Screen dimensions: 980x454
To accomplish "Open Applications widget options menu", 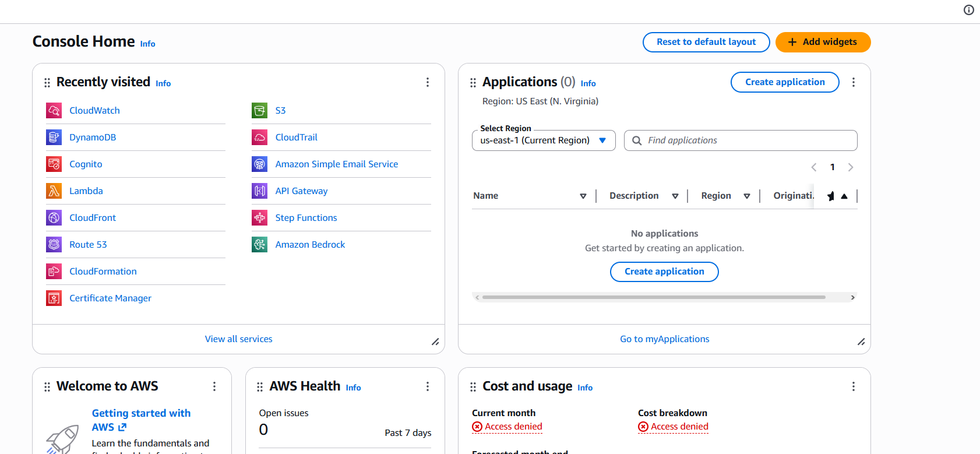I will pos(854,82).
